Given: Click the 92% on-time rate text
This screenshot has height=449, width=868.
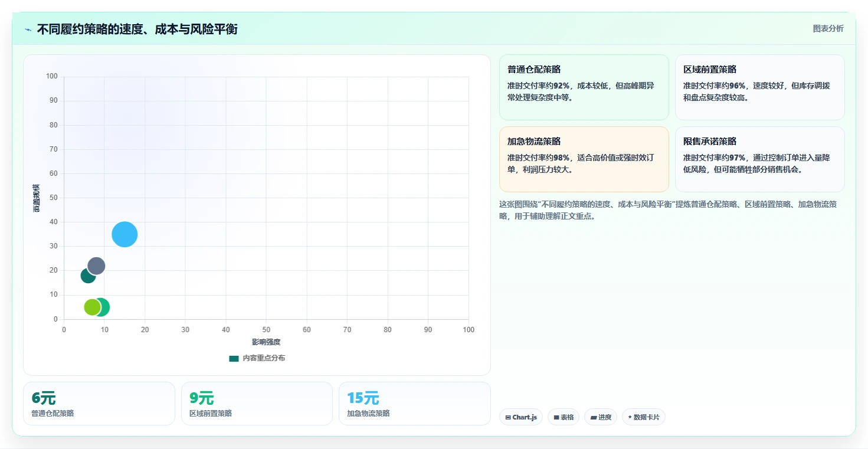Looking at the screenshot, I should [562, 86].
